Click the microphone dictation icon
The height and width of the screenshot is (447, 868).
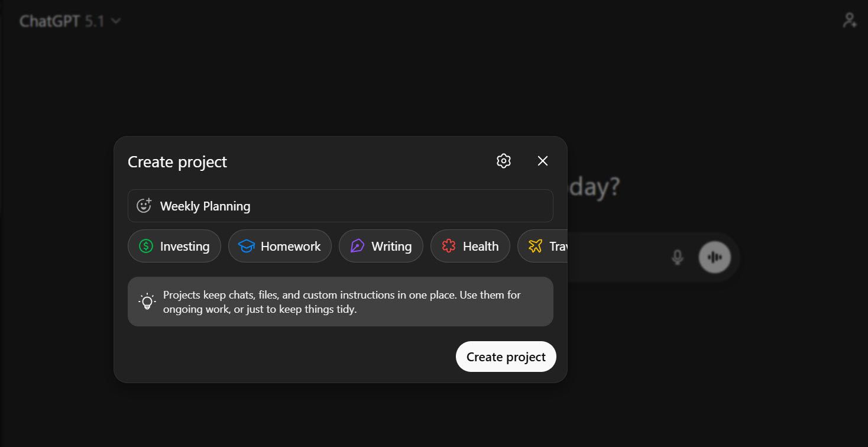click(678, 257)
